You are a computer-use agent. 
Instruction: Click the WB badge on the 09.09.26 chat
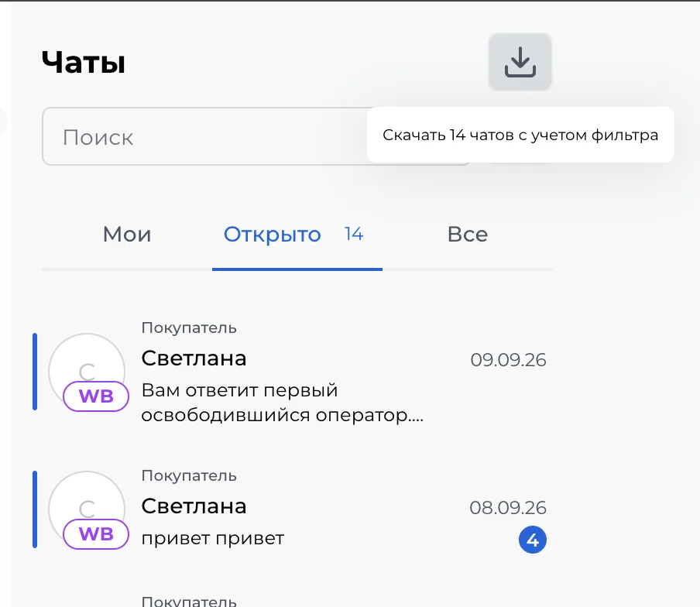tap(96, 396)
